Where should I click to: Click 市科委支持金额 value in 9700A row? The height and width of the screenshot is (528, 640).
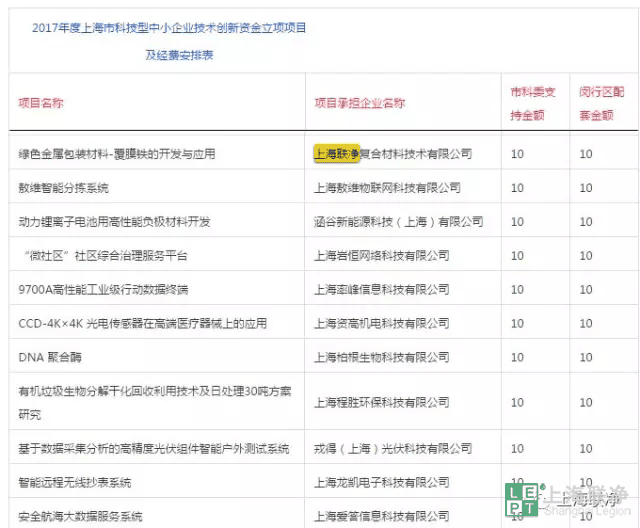(517, 289)
